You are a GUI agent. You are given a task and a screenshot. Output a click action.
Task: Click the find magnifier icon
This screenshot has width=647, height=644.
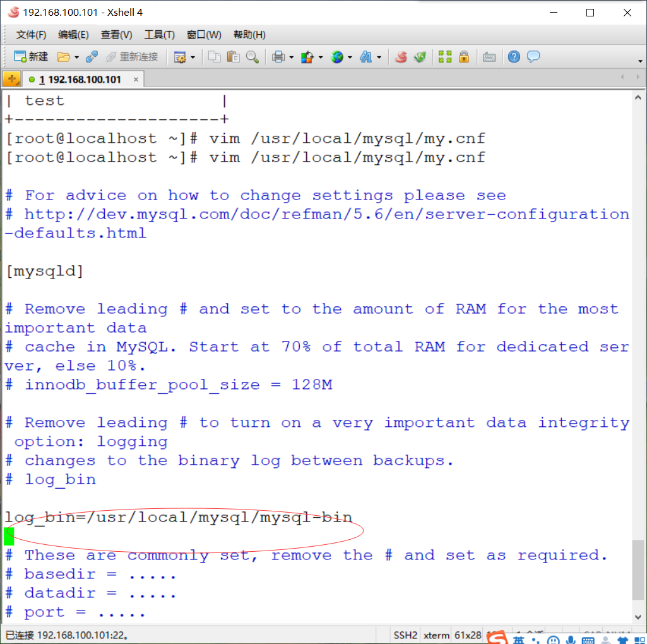point(252,57)
